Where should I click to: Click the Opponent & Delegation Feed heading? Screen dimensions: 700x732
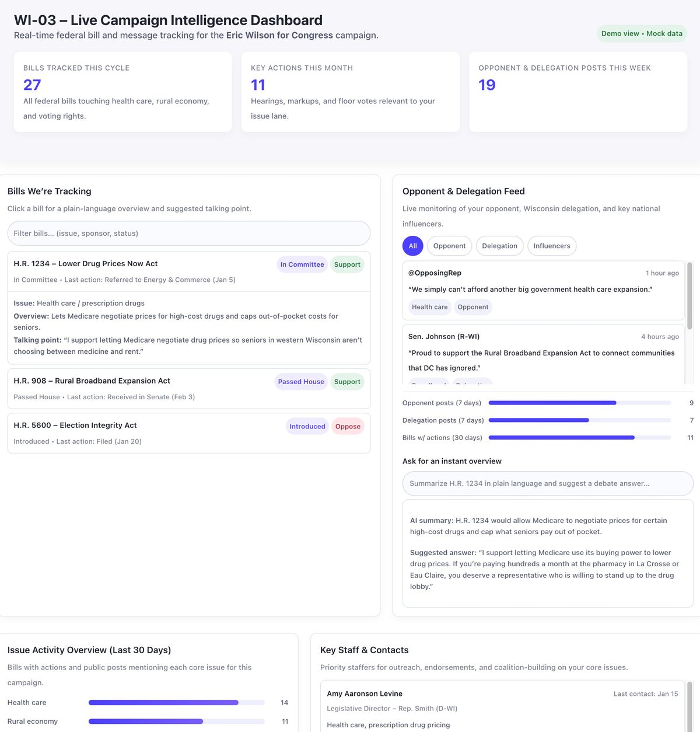tap(464, 191)
